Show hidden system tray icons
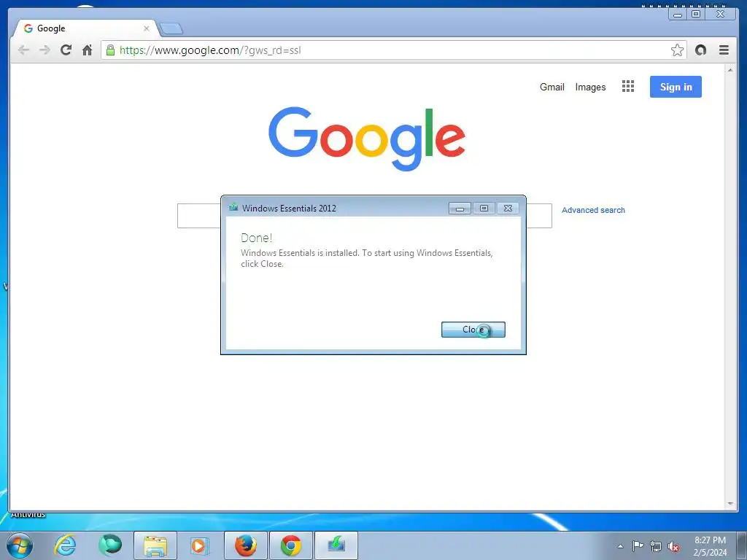 coord(620,546)
